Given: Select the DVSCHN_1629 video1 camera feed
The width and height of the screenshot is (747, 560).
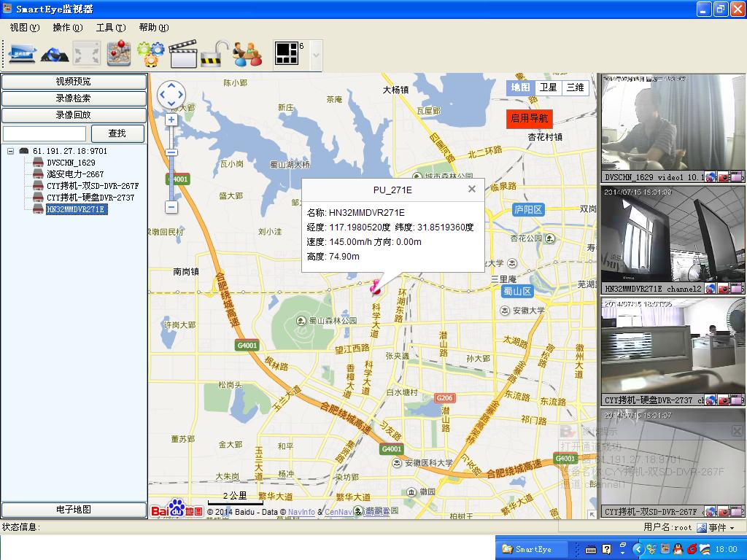Looking at the screenshot, I should [672, 122].
